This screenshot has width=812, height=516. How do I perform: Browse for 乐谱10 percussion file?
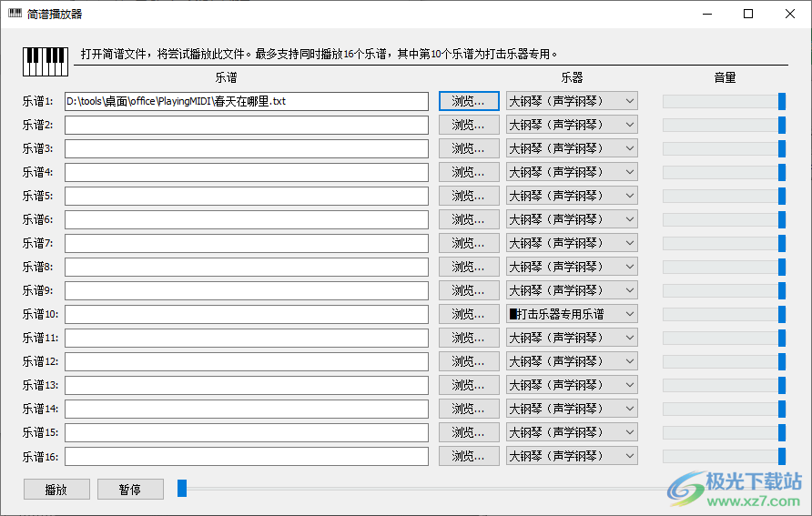[x=469, y=314]
